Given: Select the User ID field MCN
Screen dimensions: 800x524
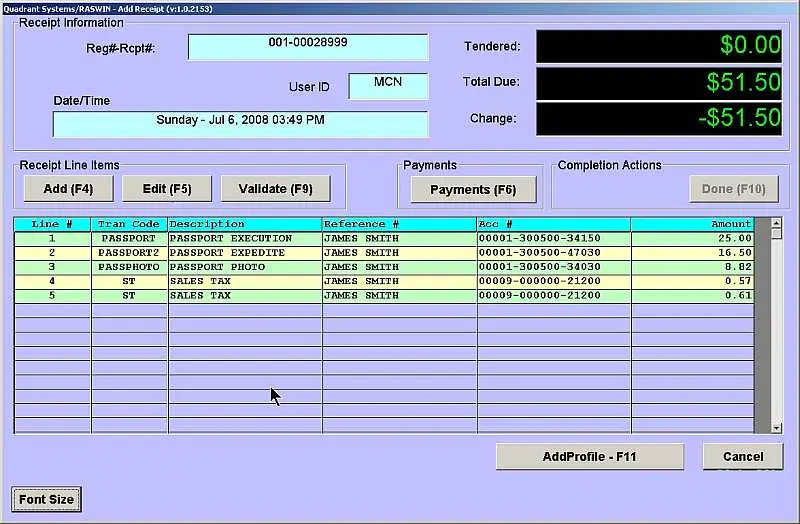Looking at the screenshot, I should coord(388,86).
